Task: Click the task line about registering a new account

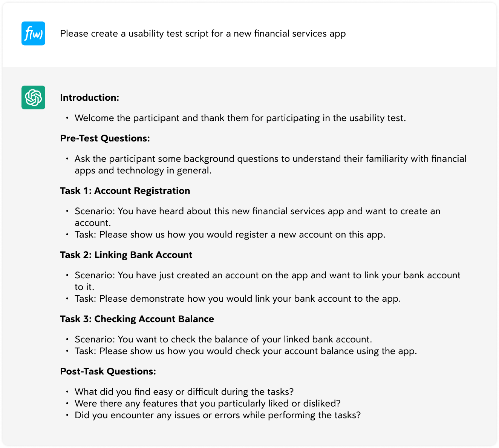Action: [230, 235]
